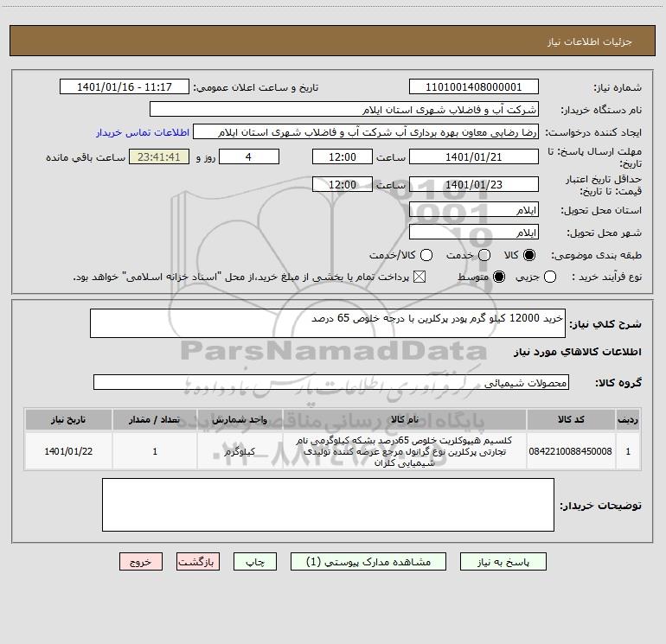This screenshot has height=644, width=666.
Task: Click product code 0842210088450008 cell
Action: coord(571,451)
